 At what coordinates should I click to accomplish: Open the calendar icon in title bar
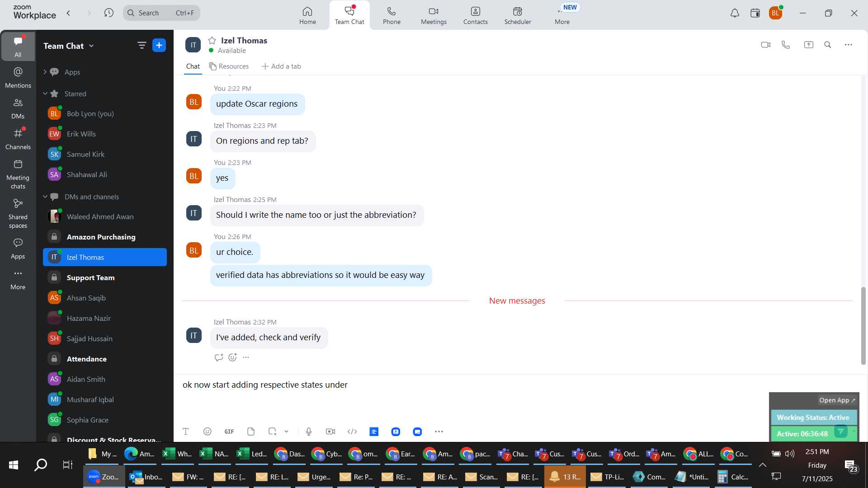click(755, 13)
